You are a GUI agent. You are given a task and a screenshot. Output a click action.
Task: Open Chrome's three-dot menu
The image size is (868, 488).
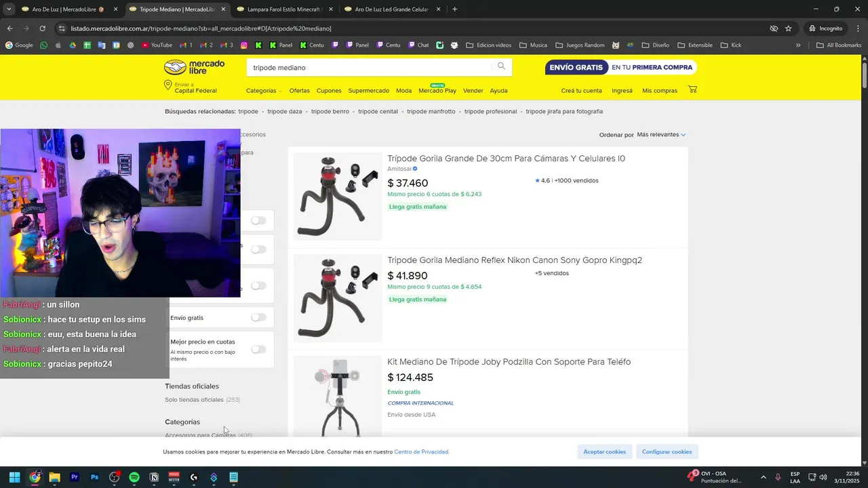tap(856, 28)
